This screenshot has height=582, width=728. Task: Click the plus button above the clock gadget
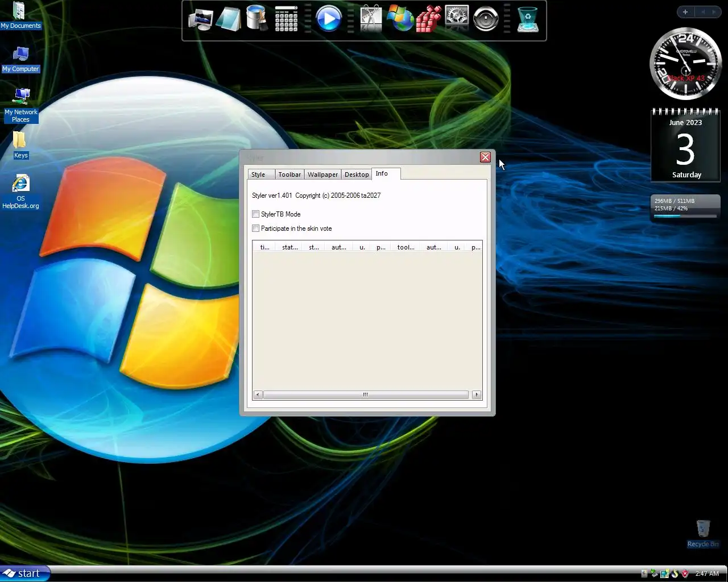685,12
